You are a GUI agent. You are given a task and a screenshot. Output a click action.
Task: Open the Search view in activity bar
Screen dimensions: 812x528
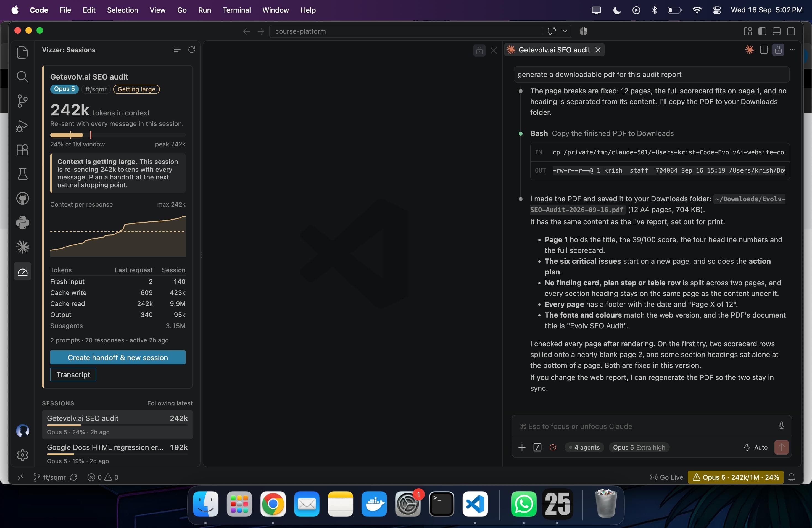(x=23, y=76)
